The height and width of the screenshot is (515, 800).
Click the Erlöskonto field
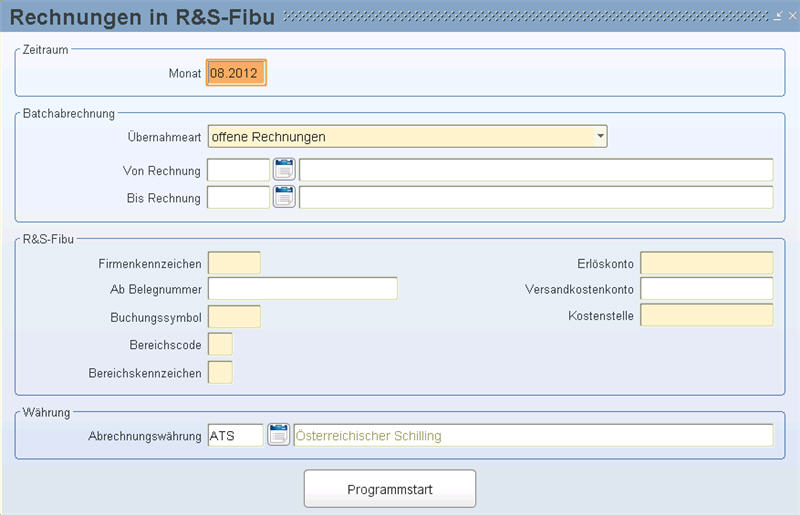point(707,263)
